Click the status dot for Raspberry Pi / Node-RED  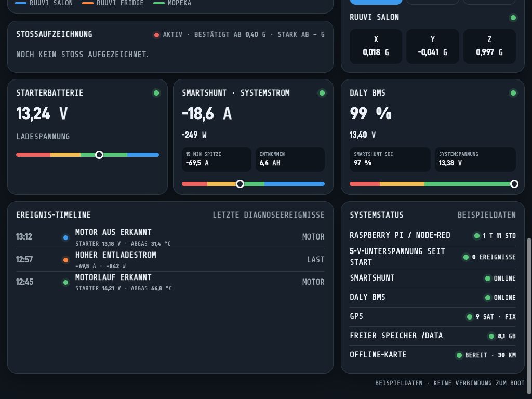tap(477, 236)
